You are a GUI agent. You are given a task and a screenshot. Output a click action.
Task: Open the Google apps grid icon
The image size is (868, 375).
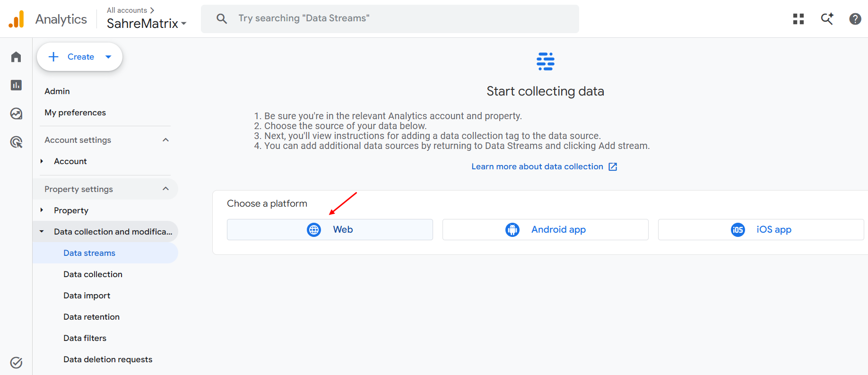click(x=799, y=19)
